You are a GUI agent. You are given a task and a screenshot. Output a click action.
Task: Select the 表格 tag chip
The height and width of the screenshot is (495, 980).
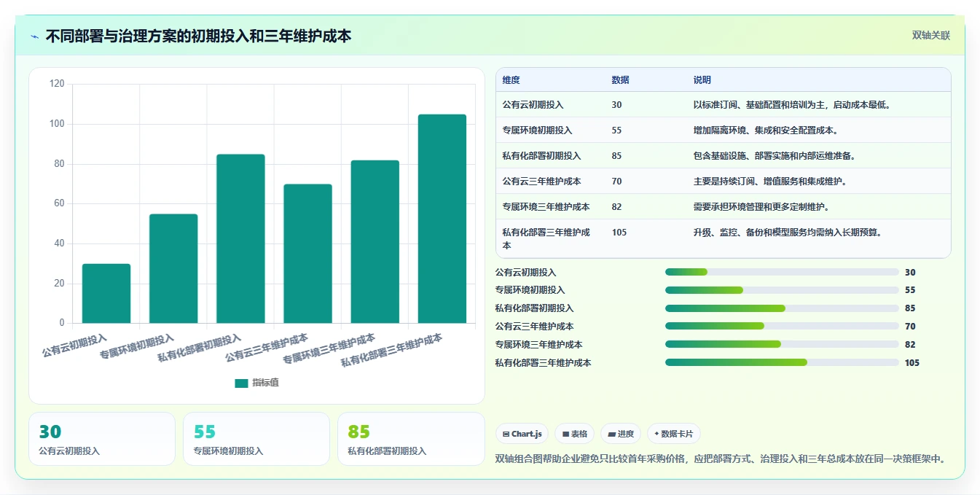[574, 434]
